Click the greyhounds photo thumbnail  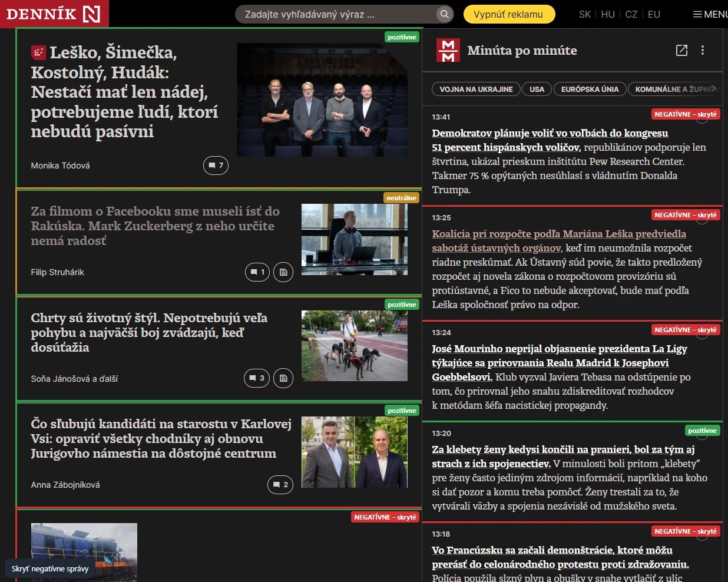click(355, 346)
